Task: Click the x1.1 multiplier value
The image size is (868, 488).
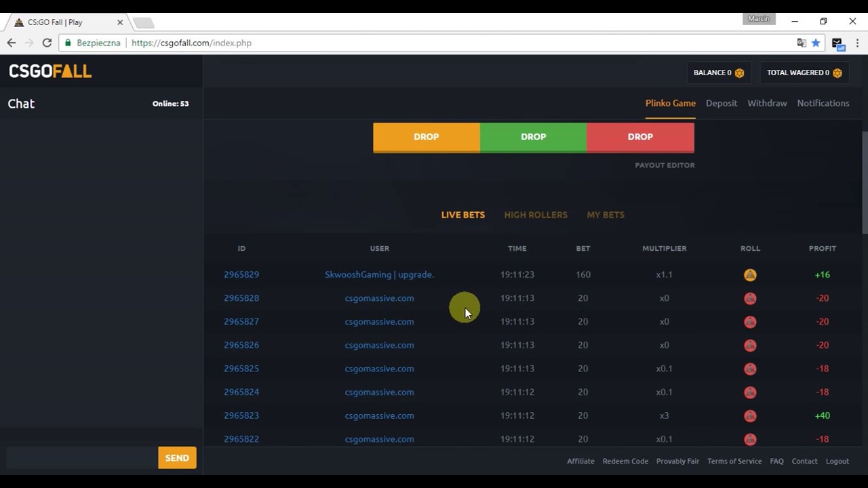Action: coord(664,274)
